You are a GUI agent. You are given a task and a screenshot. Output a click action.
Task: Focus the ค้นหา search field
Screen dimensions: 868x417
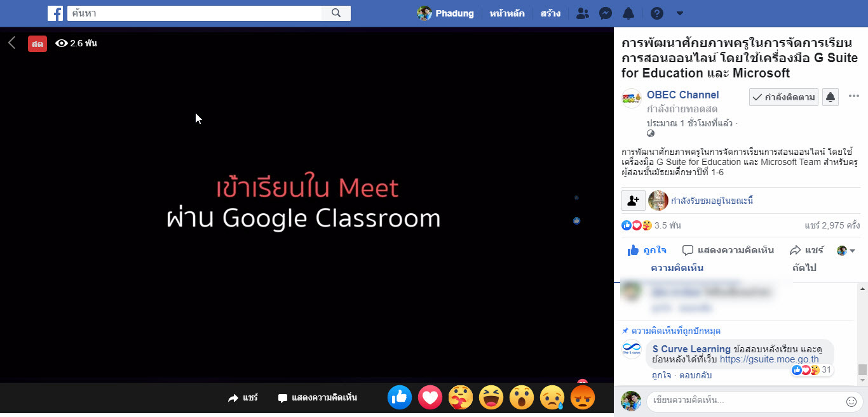point(194,13)
